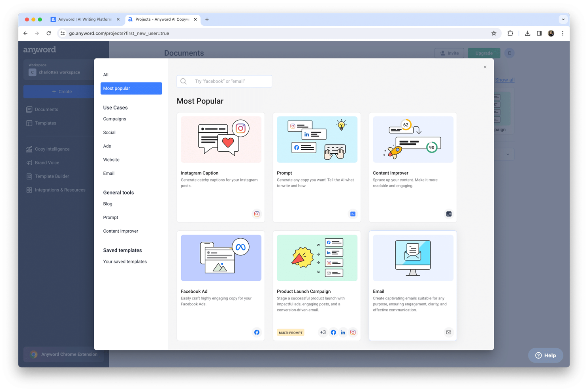Open the Template Builder

52,176
